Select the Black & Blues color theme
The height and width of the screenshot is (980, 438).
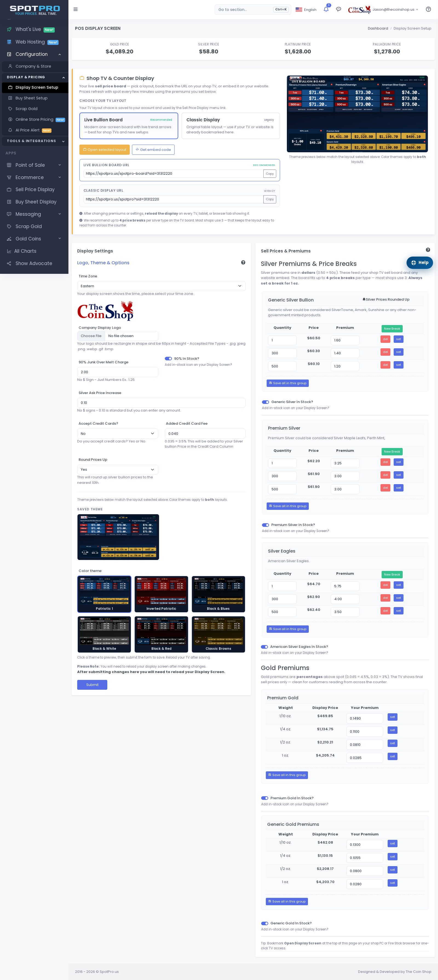pos(218,594)
